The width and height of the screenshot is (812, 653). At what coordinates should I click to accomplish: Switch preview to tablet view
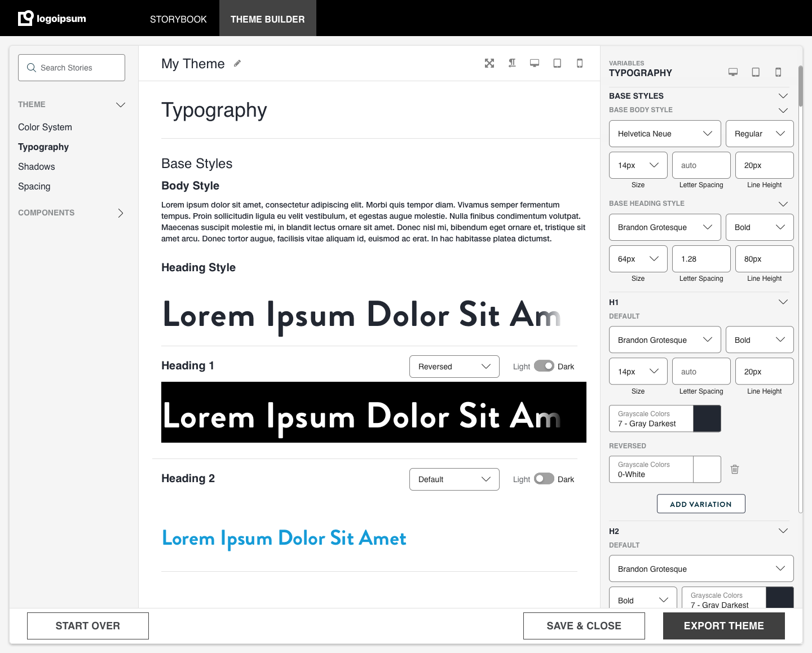click(557, 63)
